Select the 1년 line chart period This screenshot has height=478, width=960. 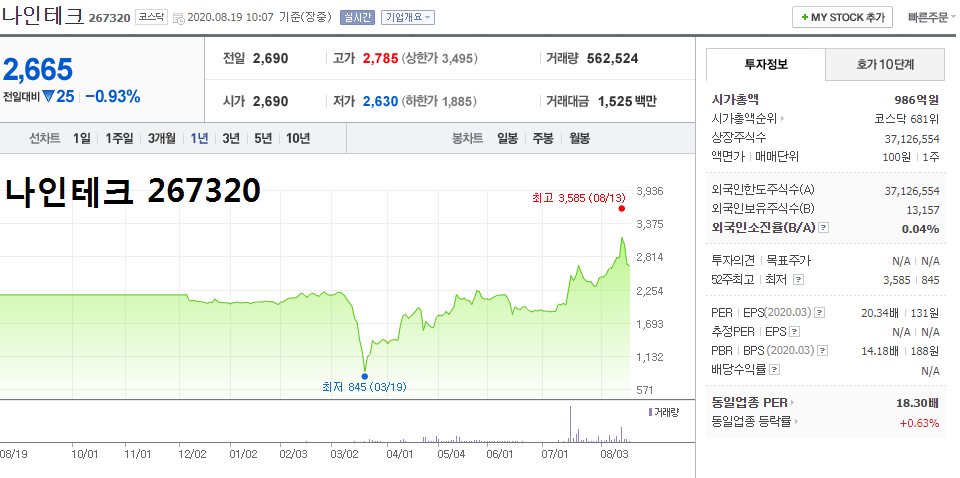click(199, 138)
